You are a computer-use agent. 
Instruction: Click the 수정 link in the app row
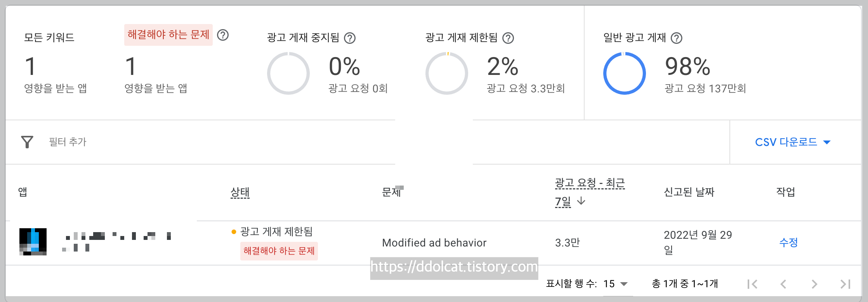[x=788, y=243]
